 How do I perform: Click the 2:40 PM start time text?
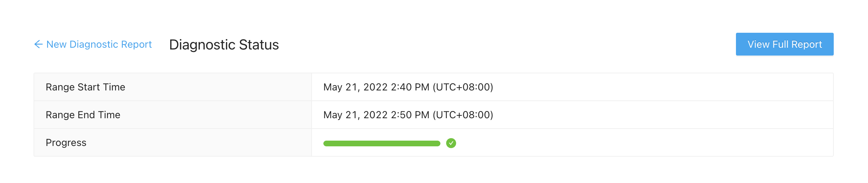410,87
